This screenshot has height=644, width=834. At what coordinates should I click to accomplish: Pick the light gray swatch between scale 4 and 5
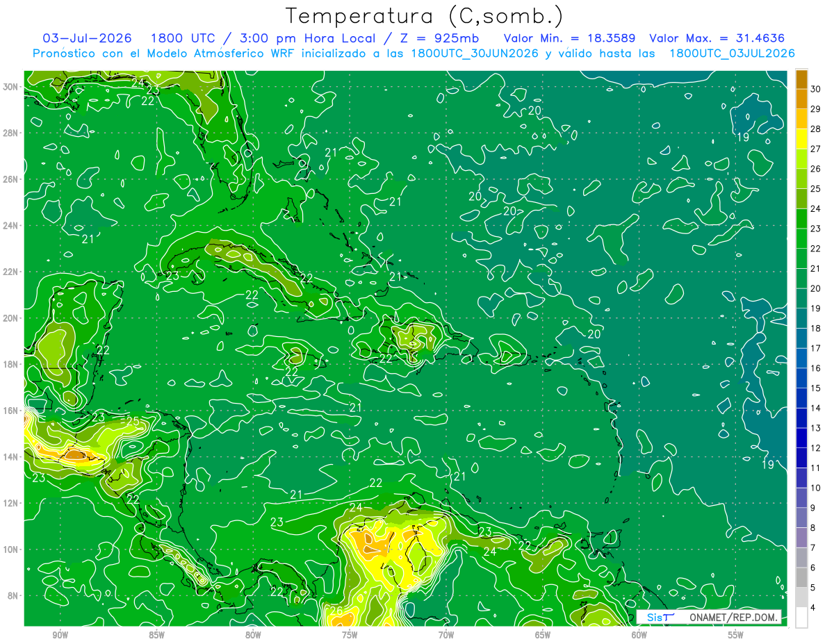[x=801, y=597]
